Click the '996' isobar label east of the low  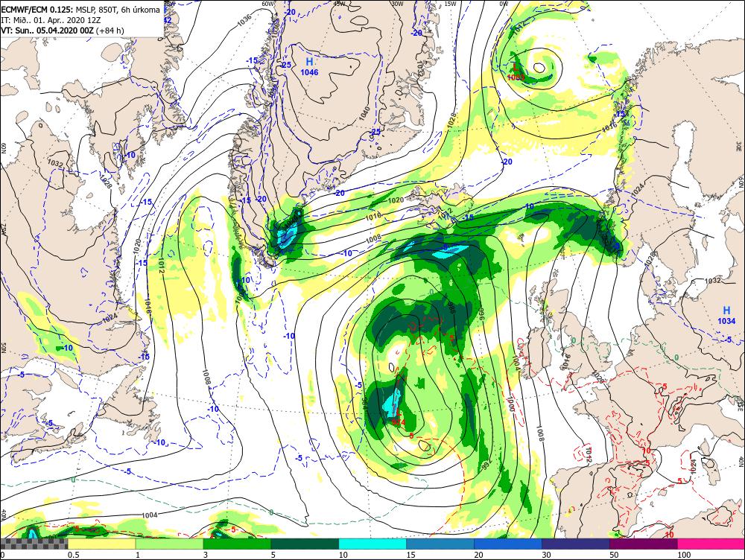(x=481, y=314)
